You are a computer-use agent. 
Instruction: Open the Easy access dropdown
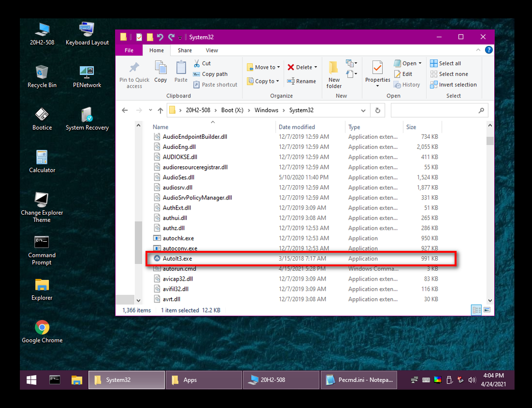352,74
